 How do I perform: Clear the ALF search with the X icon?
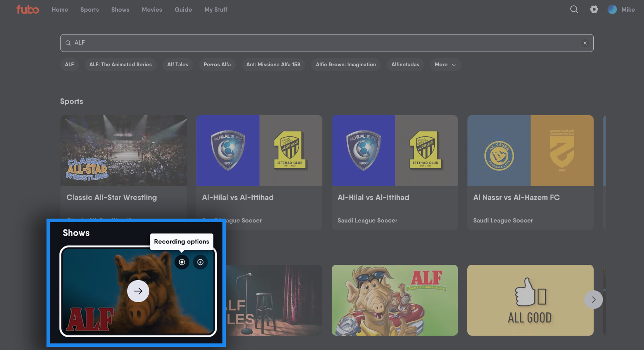coord(585,43)
